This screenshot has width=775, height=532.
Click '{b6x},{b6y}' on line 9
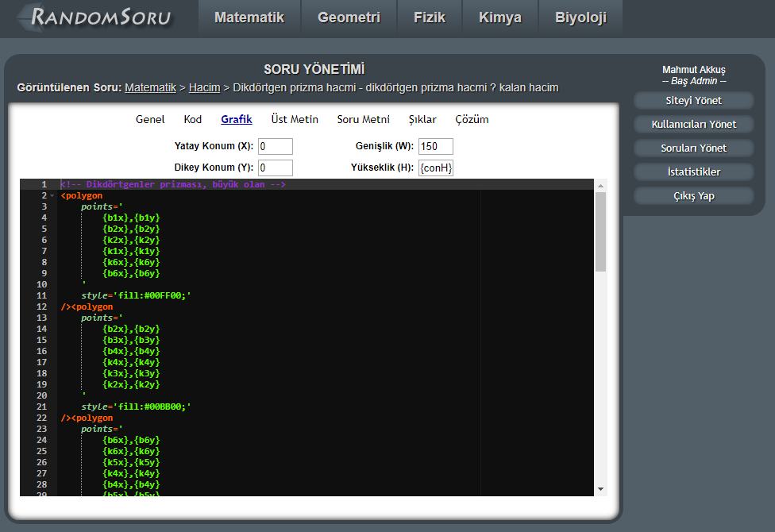point(131,273)
